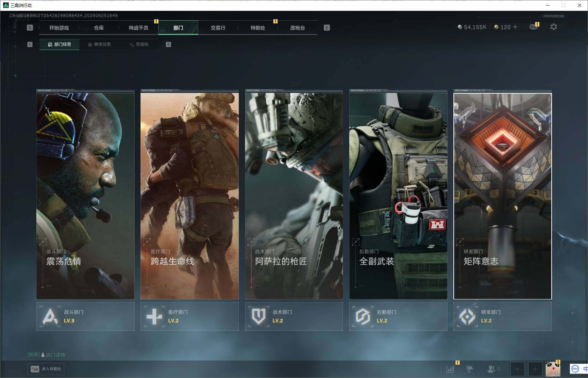This screenshot has height=378, width=588.
Task: Switch to the 特勤处 tab
Action: click(x=258, y=28)
